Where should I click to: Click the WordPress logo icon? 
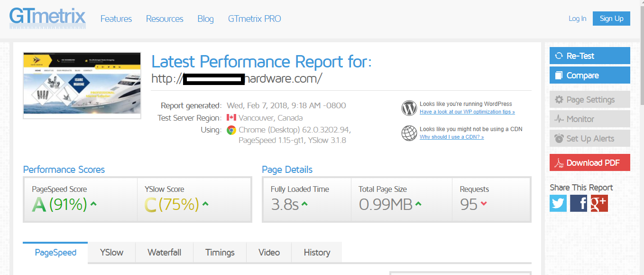click(x=409, y=108)
